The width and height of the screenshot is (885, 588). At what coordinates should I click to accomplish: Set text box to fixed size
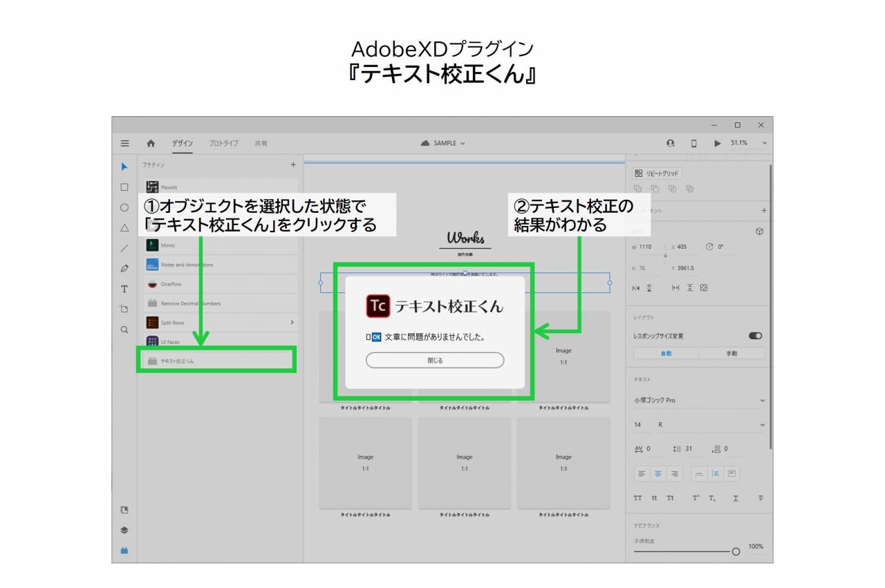click(732, 473)
